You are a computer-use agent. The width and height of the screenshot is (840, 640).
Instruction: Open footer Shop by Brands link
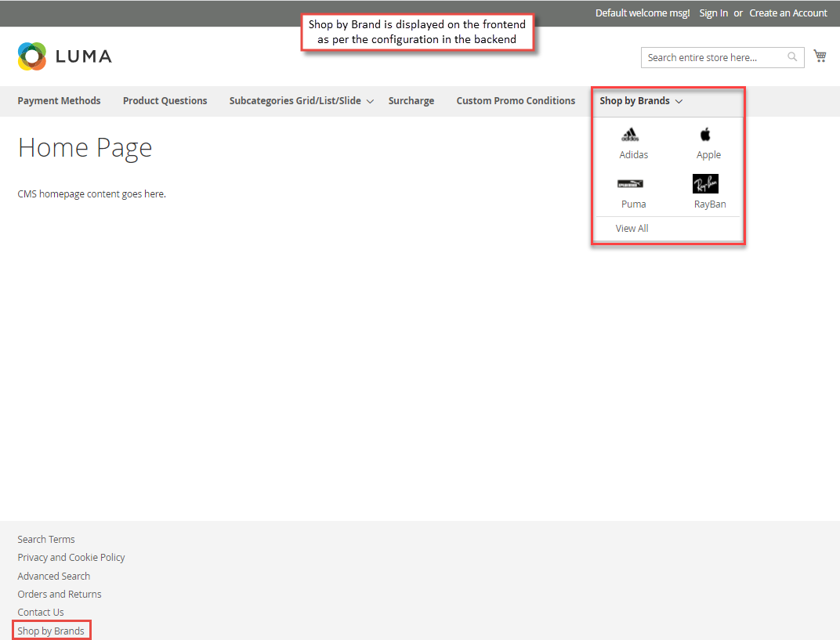pyautogui.click(x=51, y=631)
